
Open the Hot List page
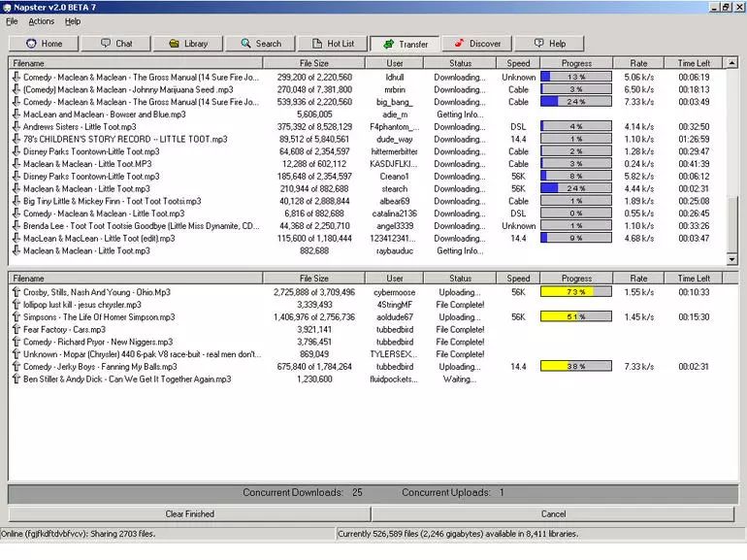tap(332, 44)
